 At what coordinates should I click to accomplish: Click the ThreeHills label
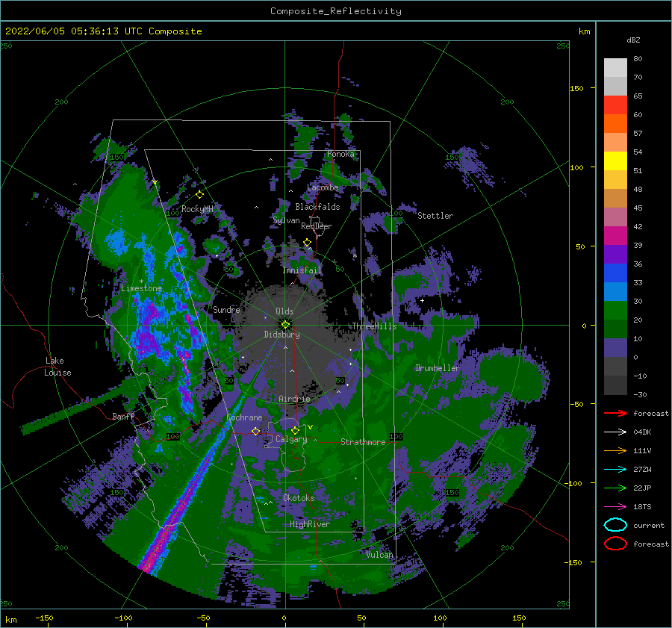click(x=375, y=326)
